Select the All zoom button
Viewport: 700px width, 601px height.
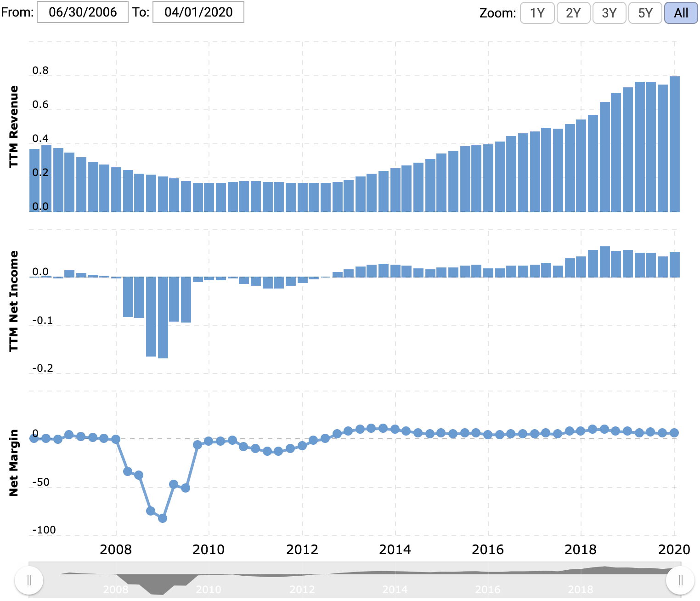point(681,13)
